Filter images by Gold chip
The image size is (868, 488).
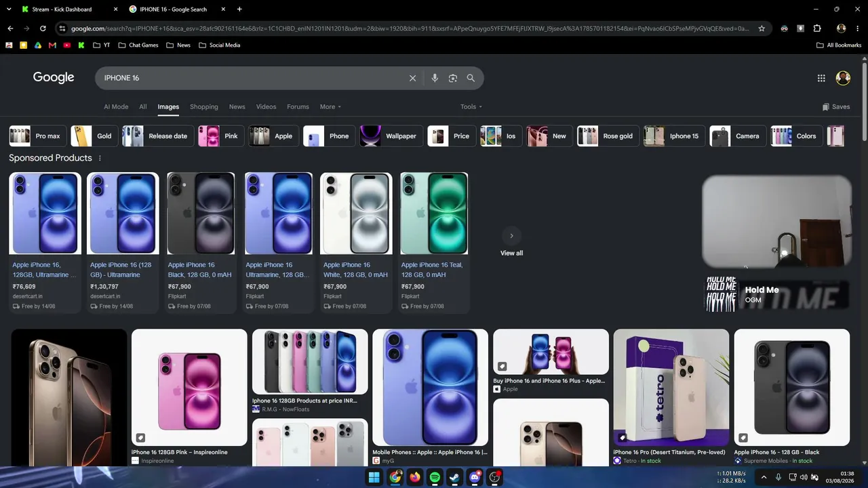[x=94, y=136]
